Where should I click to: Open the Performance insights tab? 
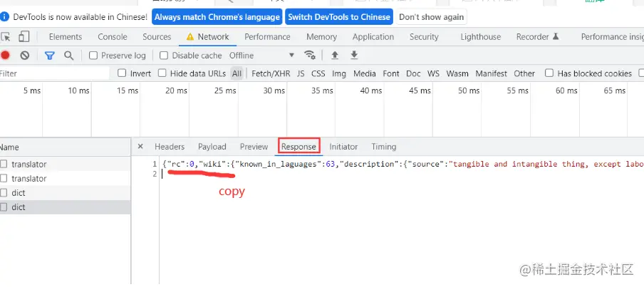612,37
